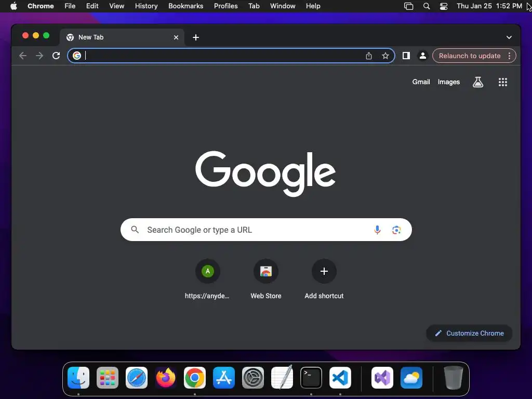Viewport: 532px width, 399px height.
Task: Open the Window menu
Action: point(283,6)
